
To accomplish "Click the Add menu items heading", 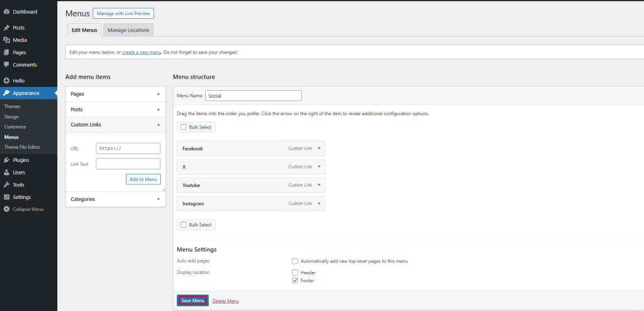I will [x=88, y=77].
